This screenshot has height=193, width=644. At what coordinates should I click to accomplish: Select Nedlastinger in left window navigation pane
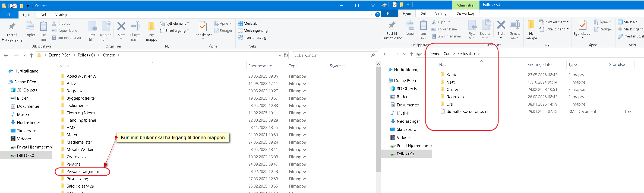click(x=29, y=123)
